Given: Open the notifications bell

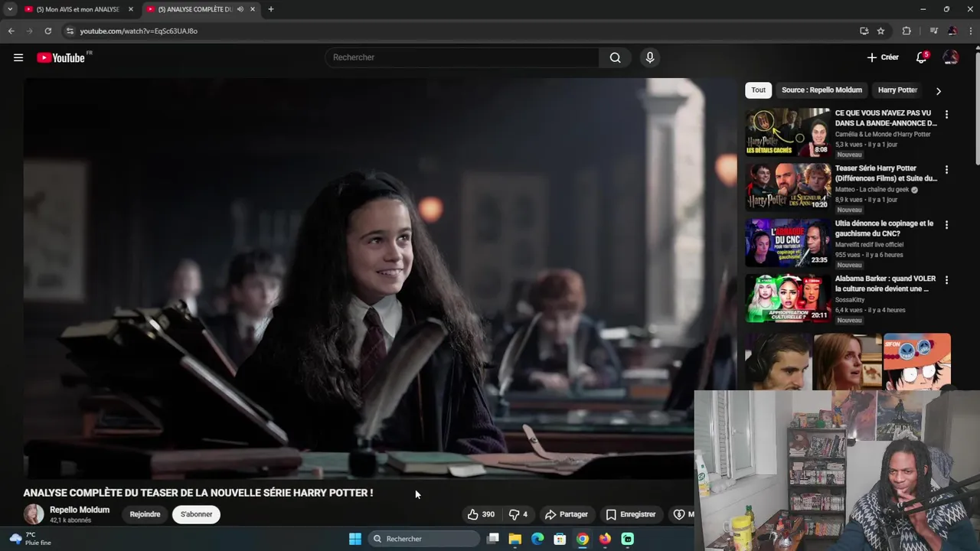Looking at the screenshot, I should pos(921,57).
